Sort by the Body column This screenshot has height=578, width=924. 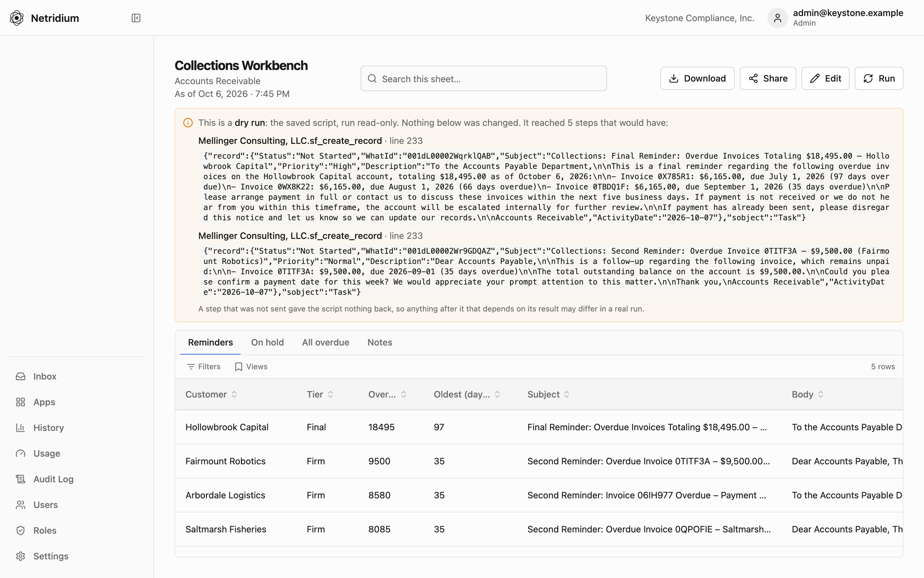click(x=820, y=395)
